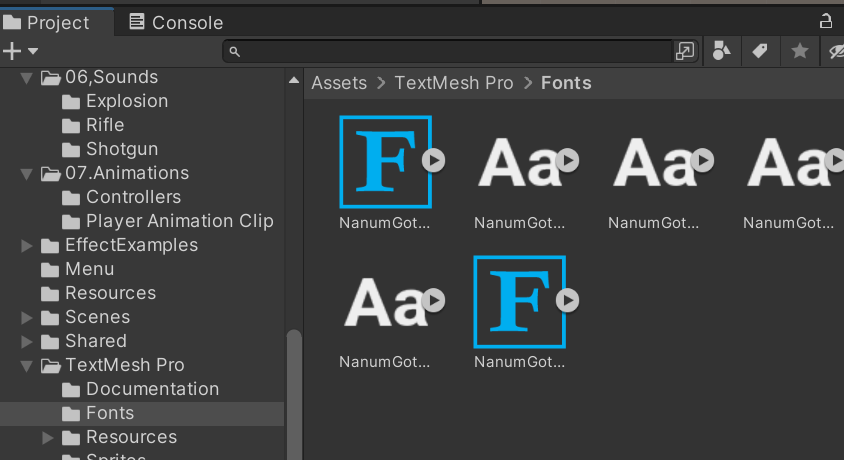The width and height of the screenshot is (844, 460).
Task: Collapse the TextMesh Pro folder arrow
Action: click(x=26, y=366)
